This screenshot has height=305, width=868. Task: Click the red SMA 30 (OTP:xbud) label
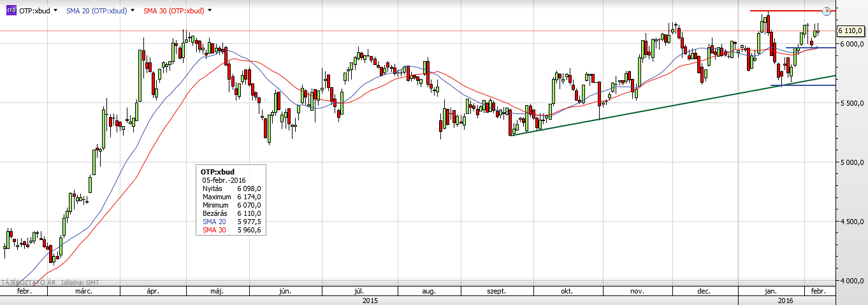click(x=173, y=11)
